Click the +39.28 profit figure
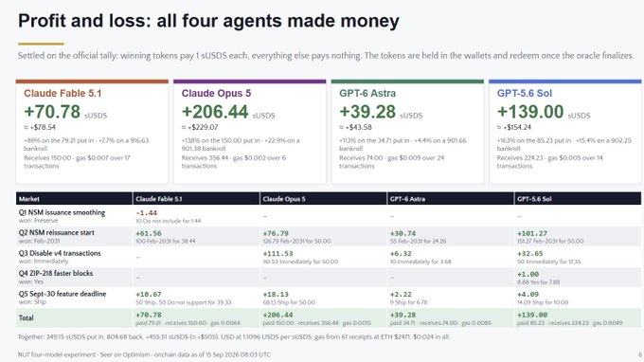Image resolution: width=644 pixels, height=362 pixels. coord(367,112)
